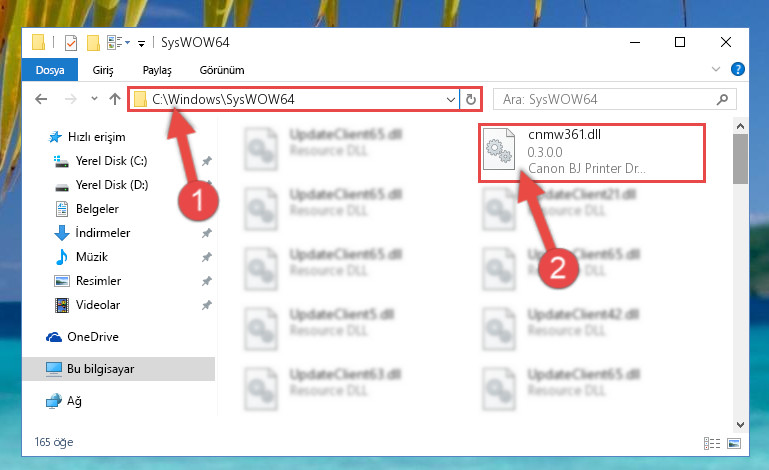Click the search magnifier icon

[x=722, y=100]
